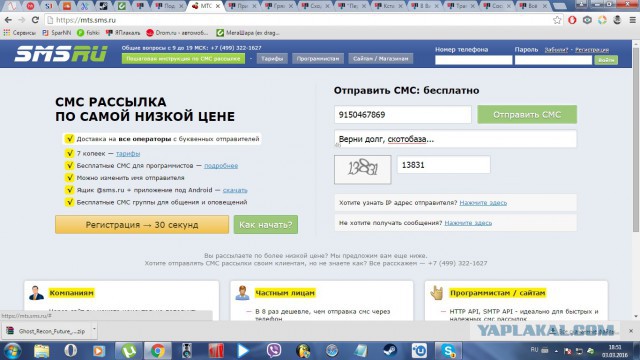Open the Viber taskbar icon
This screenshot has height=360, width=640.
click(274, 351)
